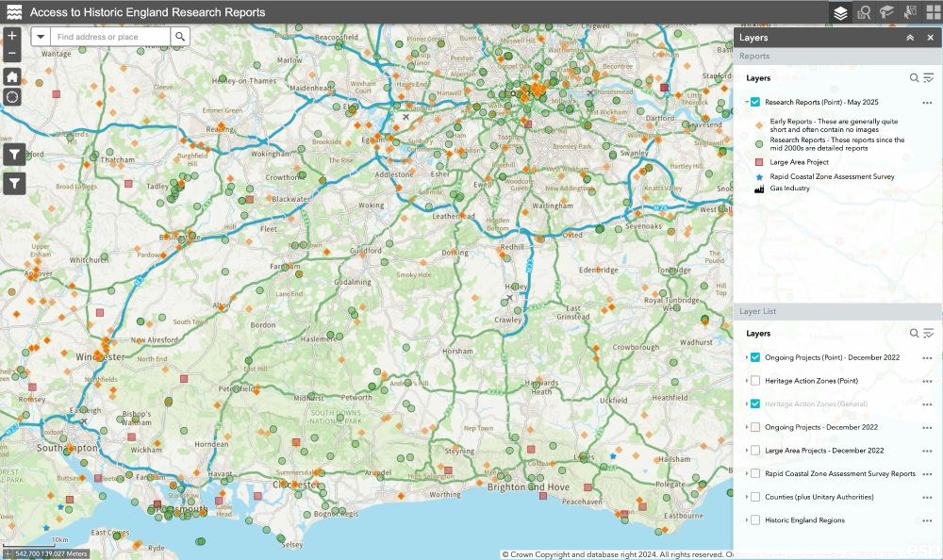Image resolution: width=943 pixels, height=560 pixels.
Task: Search layers in the Layer List section
Action: point(914,333)
